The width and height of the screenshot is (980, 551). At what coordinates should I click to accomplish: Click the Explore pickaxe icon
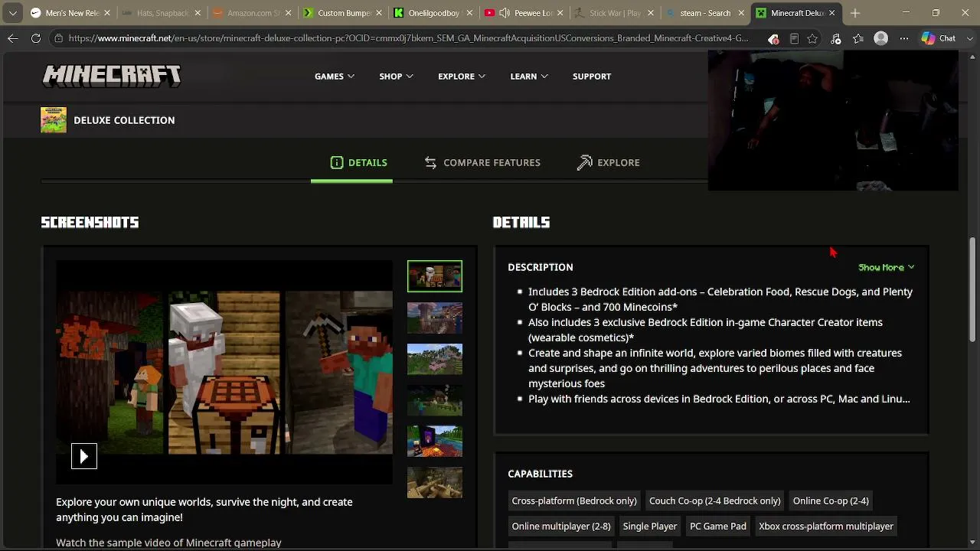pos(585,162)
